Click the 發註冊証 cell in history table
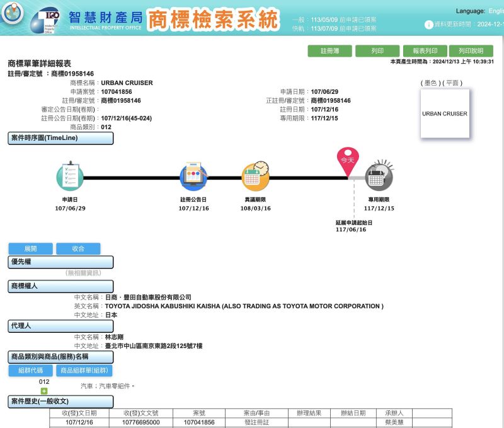Viewport: 504px width, 428px height. coord(256,422)
